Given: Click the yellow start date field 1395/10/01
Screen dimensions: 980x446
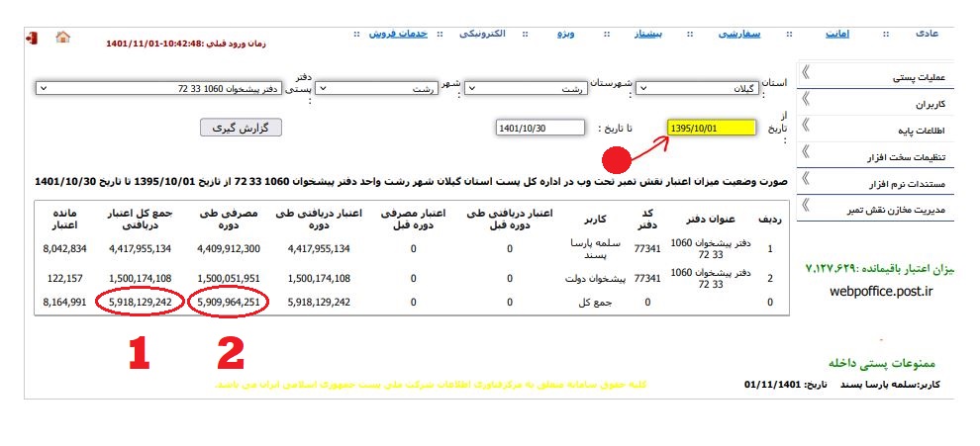Looking at the screenshot, I should [711, 129].
